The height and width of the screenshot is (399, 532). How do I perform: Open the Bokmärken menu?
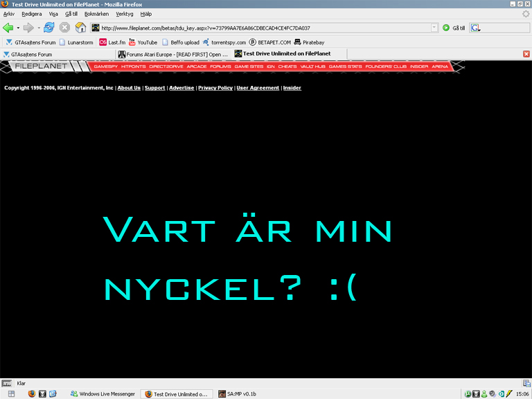tap(96, 14)
